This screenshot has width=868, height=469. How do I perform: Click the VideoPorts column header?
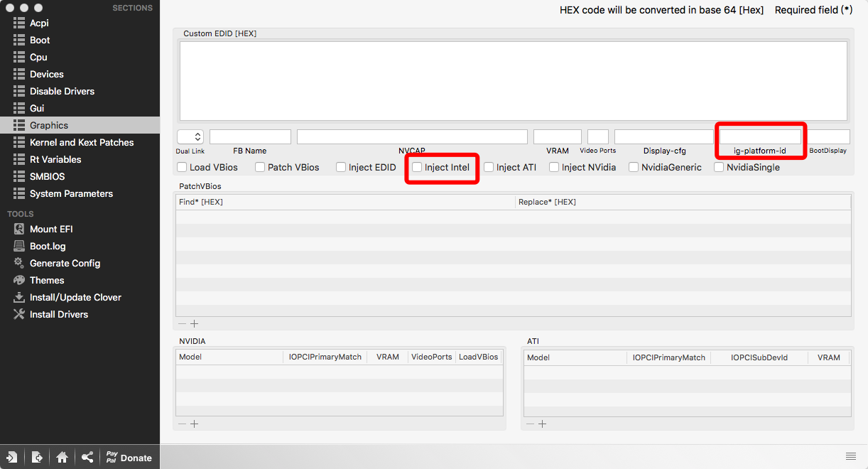coord(432,357)
